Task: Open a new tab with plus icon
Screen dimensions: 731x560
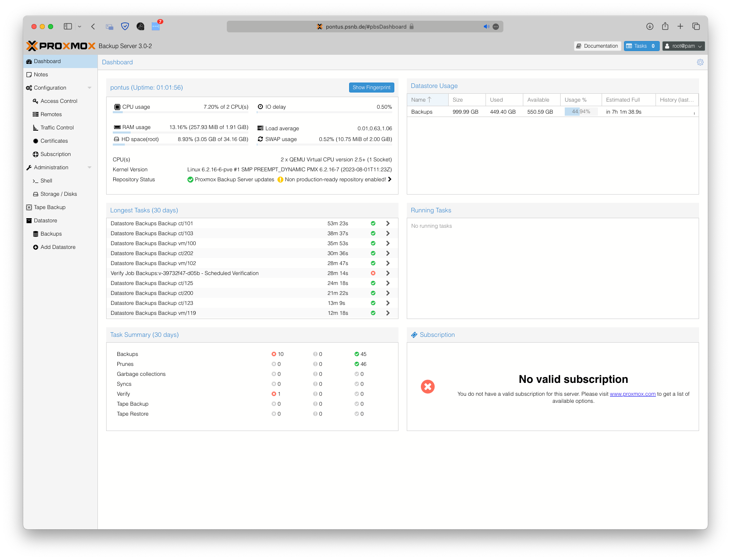Action: [x=680, y=27]
